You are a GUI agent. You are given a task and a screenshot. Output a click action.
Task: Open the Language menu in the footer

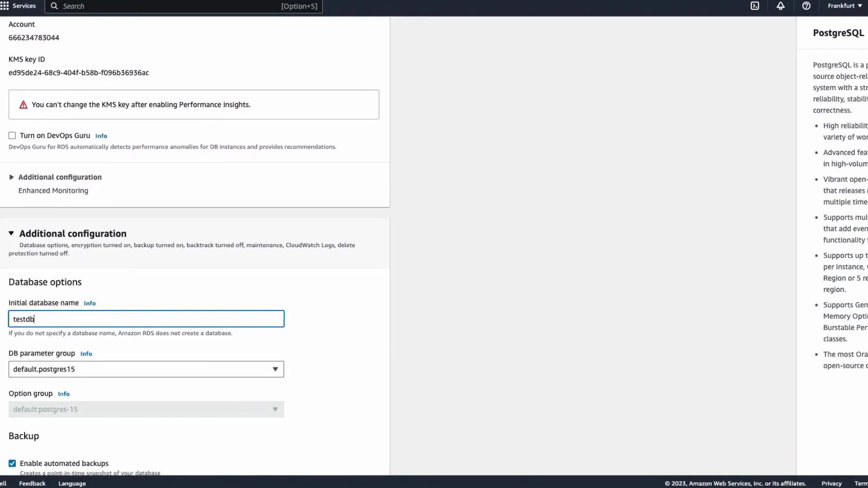tap(71, 483)
